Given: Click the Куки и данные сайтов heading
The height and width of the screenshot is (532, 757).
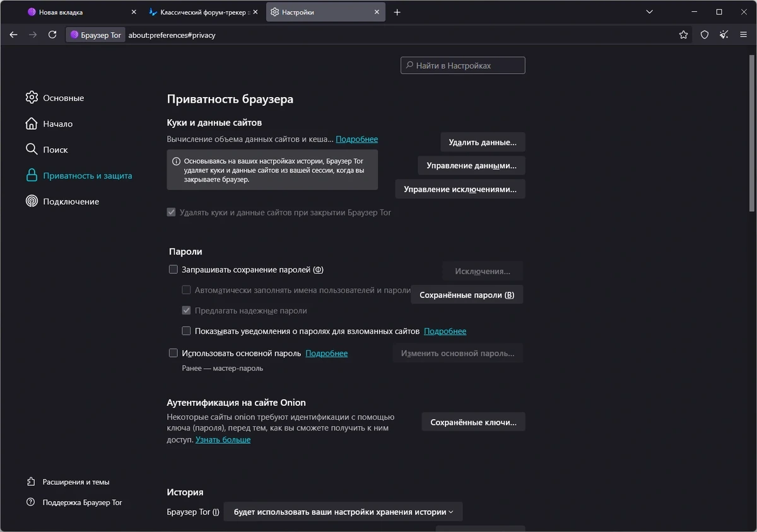Looking at the screenshot, I should click(214, 122).
